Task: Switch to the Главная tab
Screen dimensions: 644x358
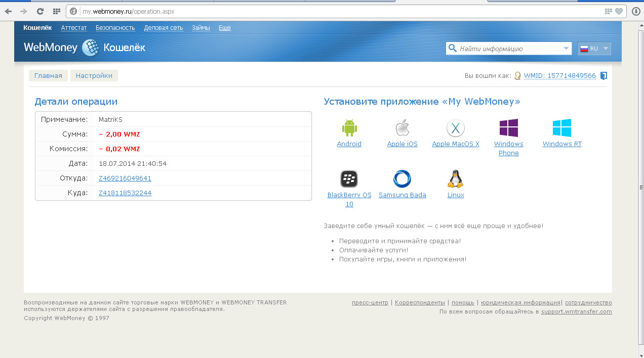Action: pos(48,76)
